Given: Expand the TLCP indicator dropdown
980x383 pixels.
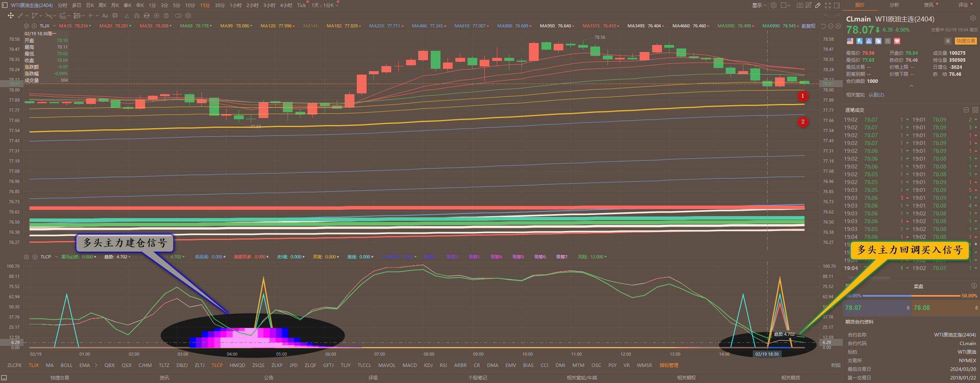Looking at the screenshot, I should [x=56, y=257].
